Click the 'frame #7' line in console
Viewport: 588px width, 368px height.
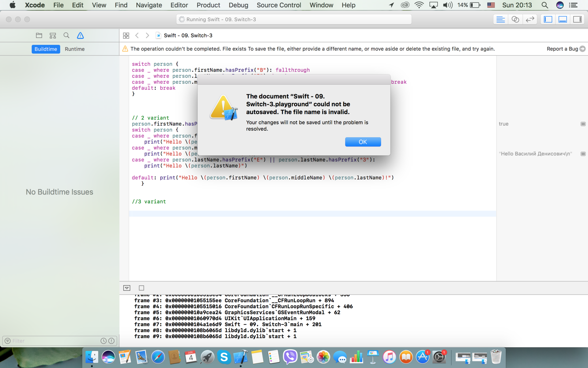228,324
